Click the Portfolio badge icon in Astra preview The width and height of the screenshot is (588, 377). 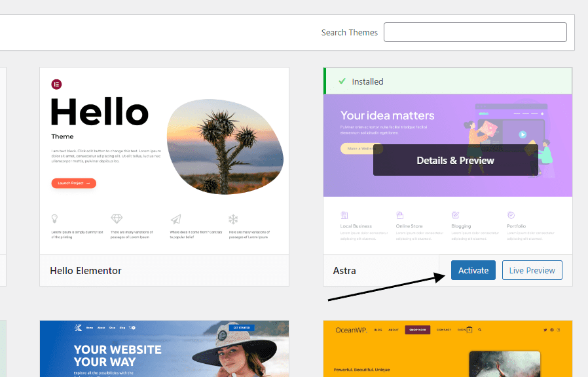click(x=511, y=215)
